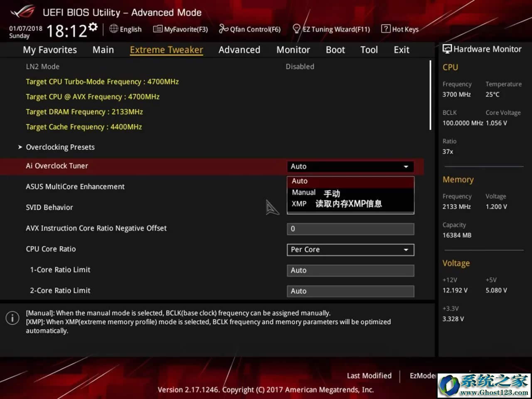532x399 pixels.
Task: Click the ROG logo in the header
Action: point(23,12)
